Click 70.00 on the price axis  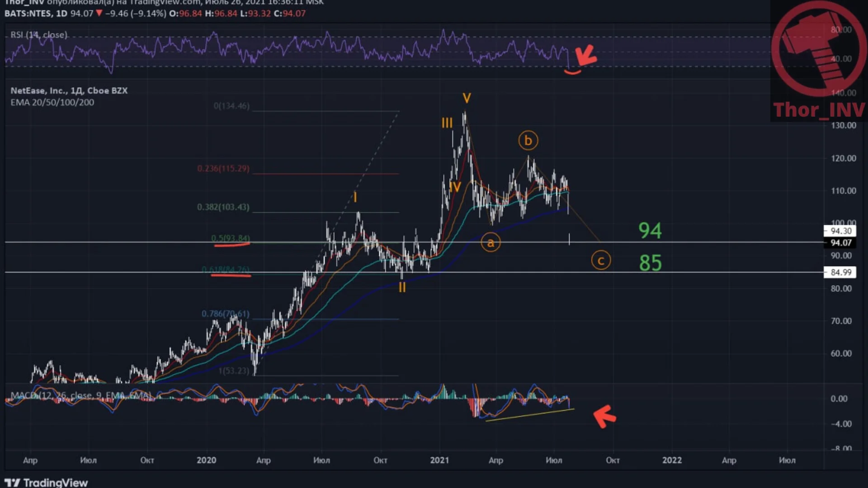pos(841,321)
